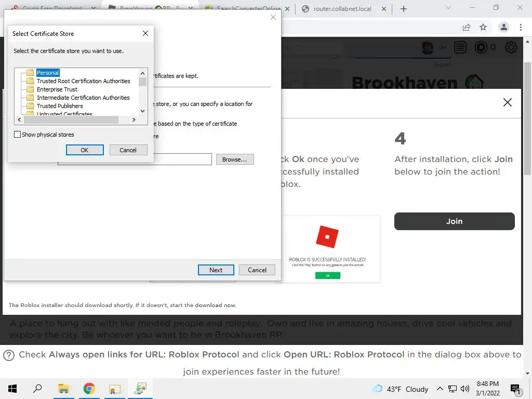Open certificate app in taskbar
This screenshot has height=399, width=532.
[115, 389]
